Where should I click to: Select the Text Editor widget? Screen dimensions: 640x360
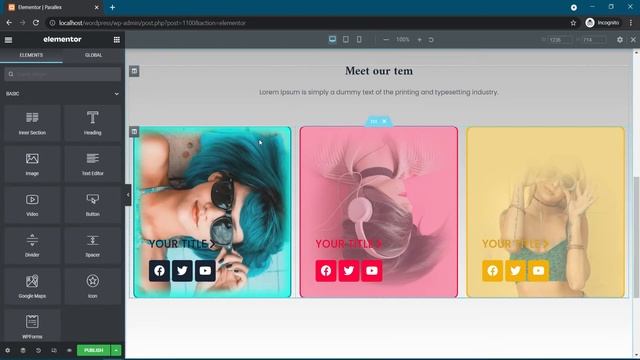click(x=93, y=164)
